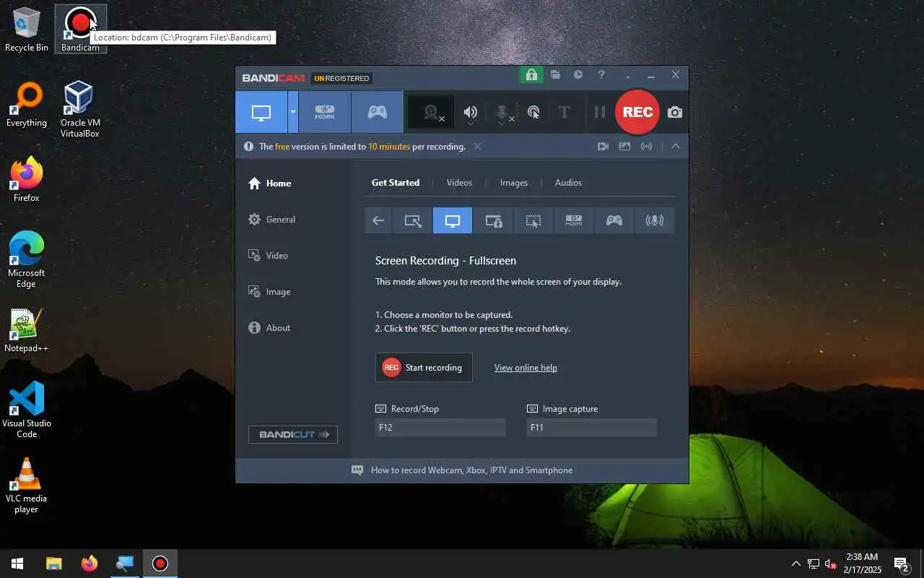Click UNREGISTERED badge in title bar

coord(341,78)
